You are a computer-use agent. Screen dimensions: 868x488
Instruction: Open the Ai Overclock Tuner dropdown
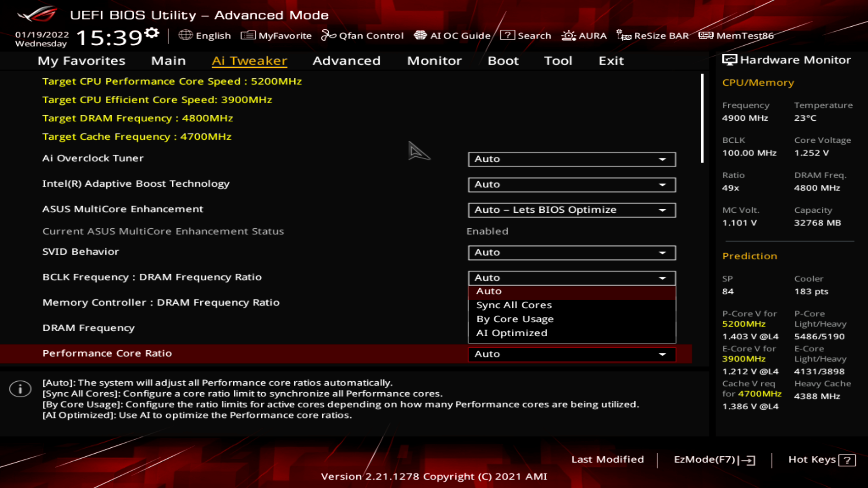click(x=571, y=159)
